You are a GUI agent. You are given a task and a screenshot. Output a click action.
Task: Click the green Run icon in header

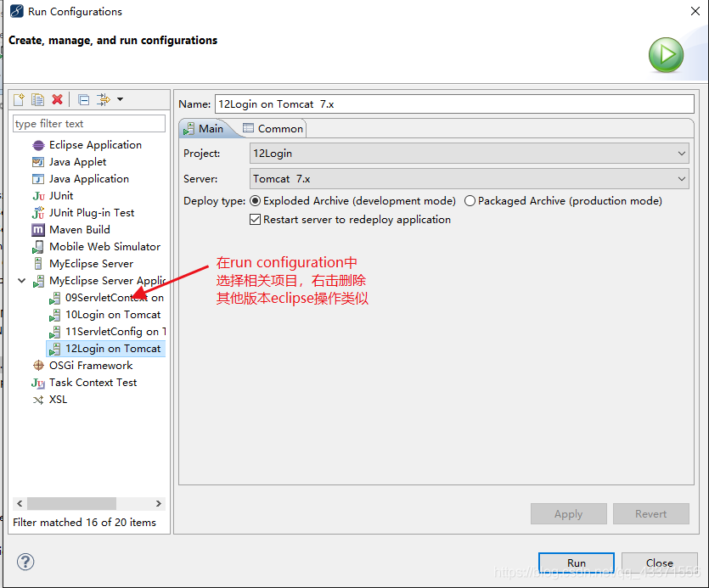[666, 55]
